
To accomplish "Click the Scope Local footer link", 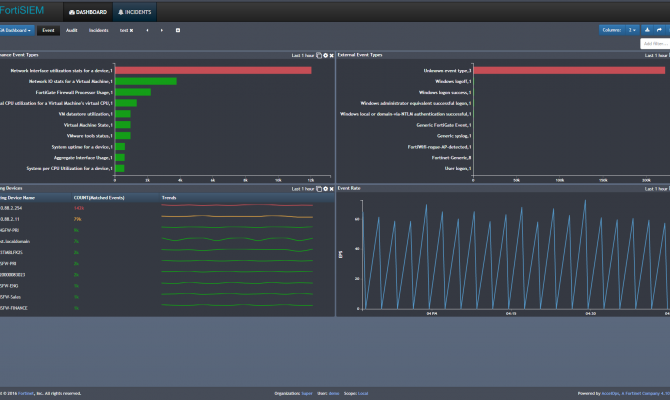I will [x=363, y=393].
